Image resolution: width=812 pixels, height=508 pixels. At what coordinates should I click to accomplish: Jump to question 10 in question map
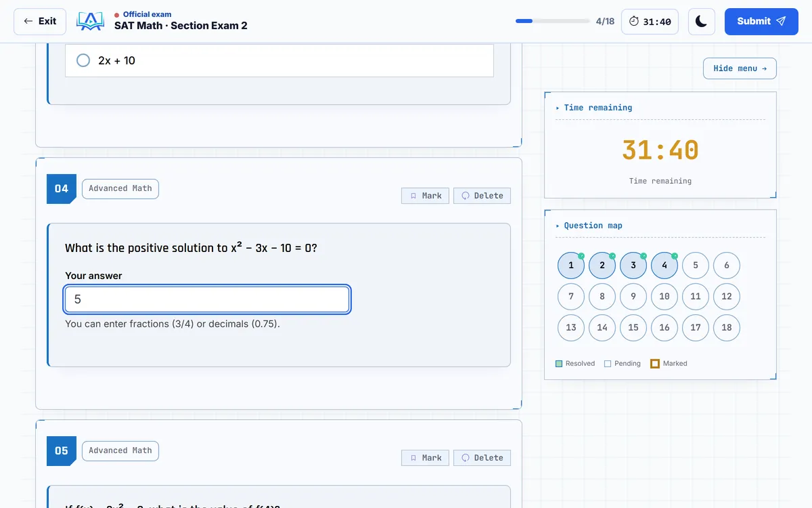664,297
